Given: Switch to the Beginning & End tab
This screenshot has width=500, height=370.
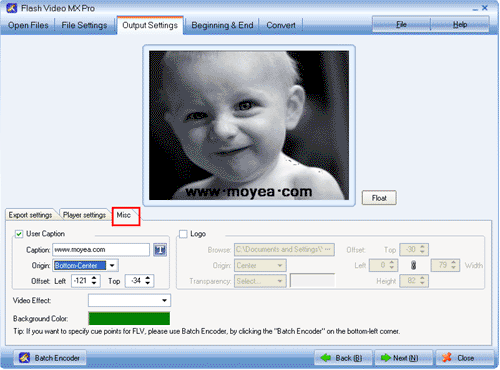Looking at the screenshot, I should point(222,25).
